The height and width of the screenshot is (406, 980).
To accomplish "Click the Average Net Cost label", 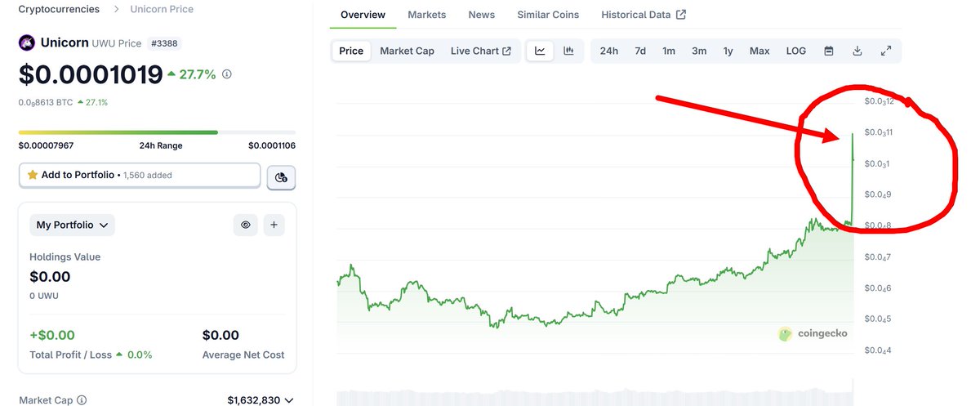I will point(243,355).
